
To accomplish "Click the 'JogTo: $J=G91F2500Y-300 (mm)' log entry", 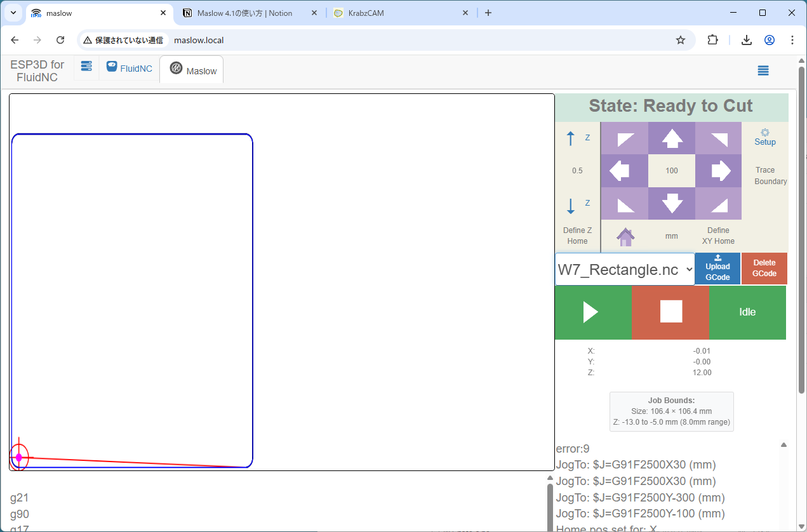I will point(640,497).
